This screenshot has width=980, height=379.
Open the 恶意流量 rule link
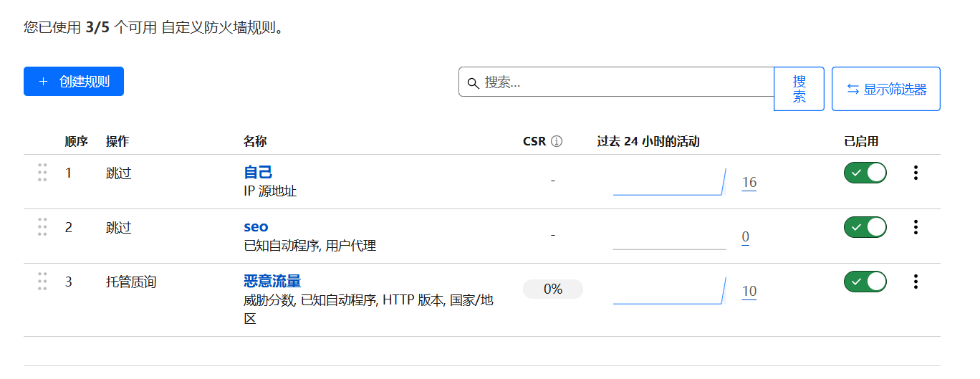(272, 281)
